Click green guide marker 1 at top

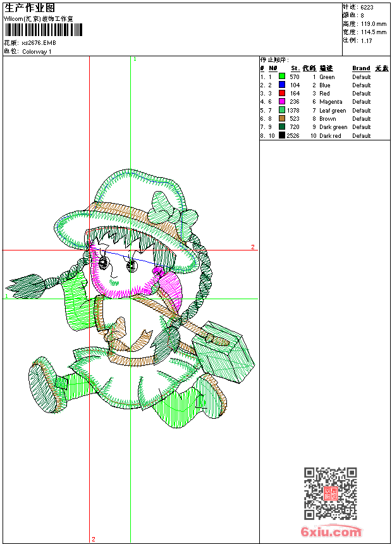pos(135,59)
